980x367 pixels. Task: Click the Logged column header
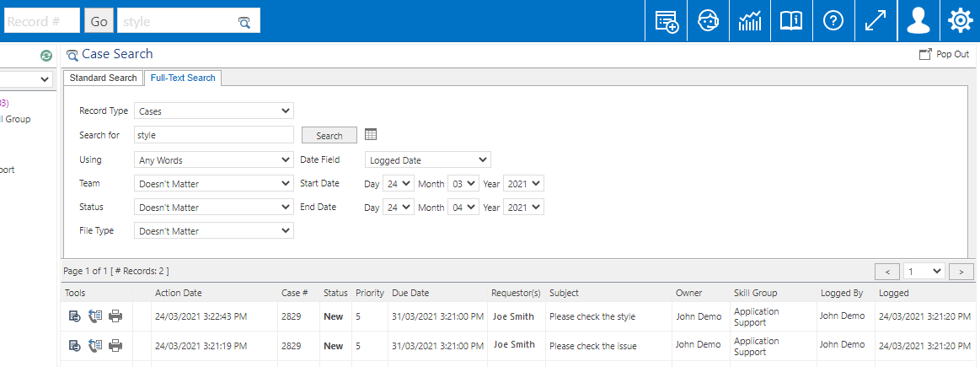894,293
